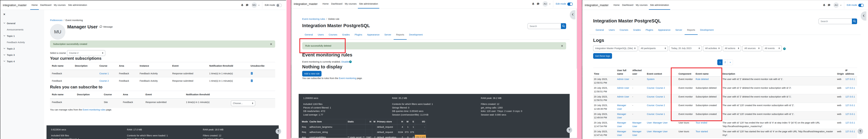
Task: Go to page 2 of logs
Action: click(x=725, y=62)
